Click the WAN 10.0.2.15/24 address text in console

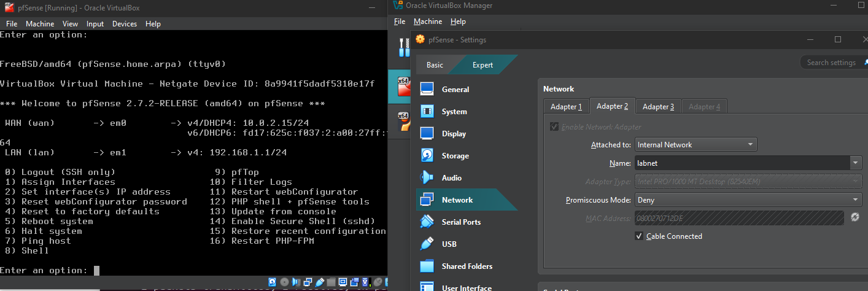coord(276,123)
